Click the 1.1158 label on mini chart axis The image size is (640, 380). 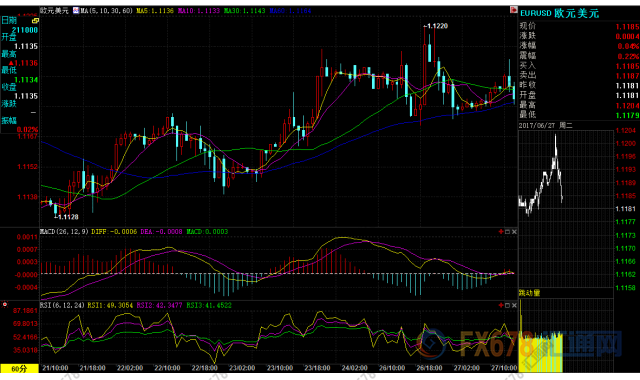[626, 288]
